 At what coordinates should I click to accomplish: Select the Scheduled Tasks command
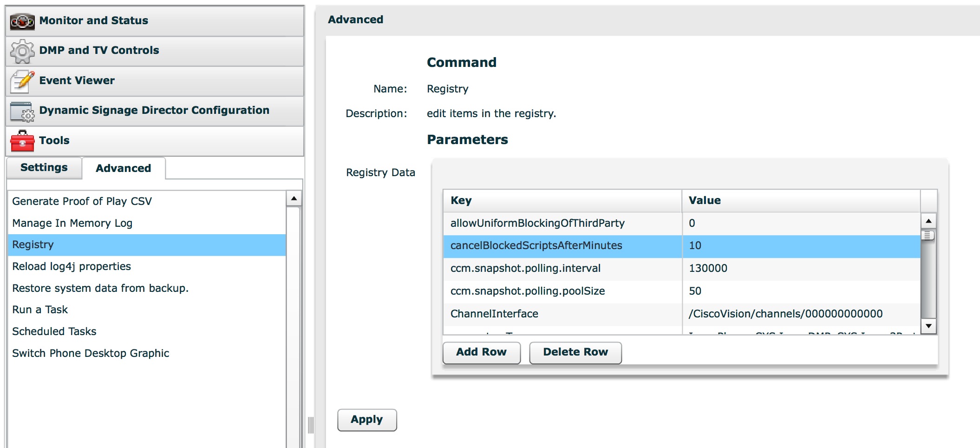(147, 331)
